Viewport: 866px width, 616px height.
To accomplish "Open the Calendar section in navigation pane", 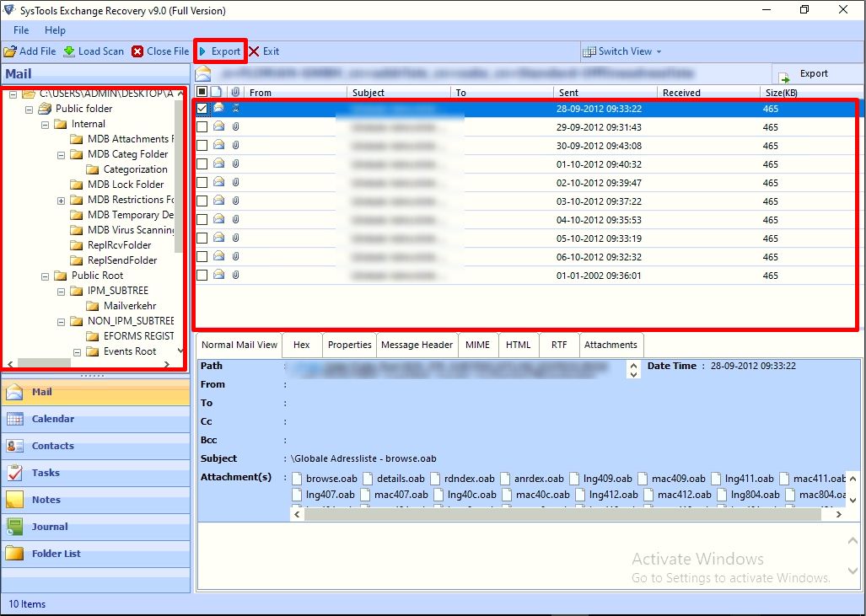I will pyautogui.click(x=95, y=419).
